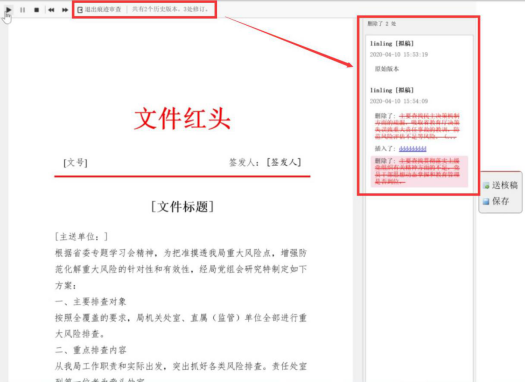The width and height of the screenshot is (525, 383).
Task: Click the line starting 按照全覆盖的要求
Action: pyautogui.click(x=181, y=318)
